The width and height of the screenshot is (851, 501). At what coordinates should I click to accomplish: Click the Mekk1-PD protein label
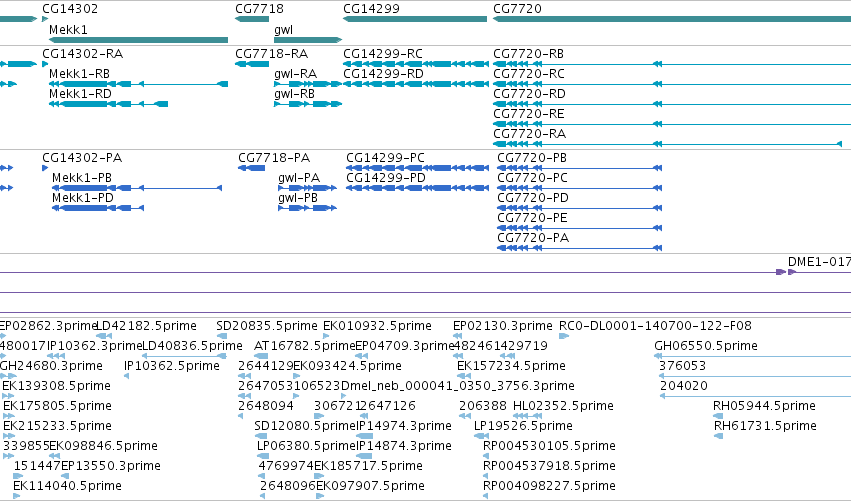(x=82, y=198)
